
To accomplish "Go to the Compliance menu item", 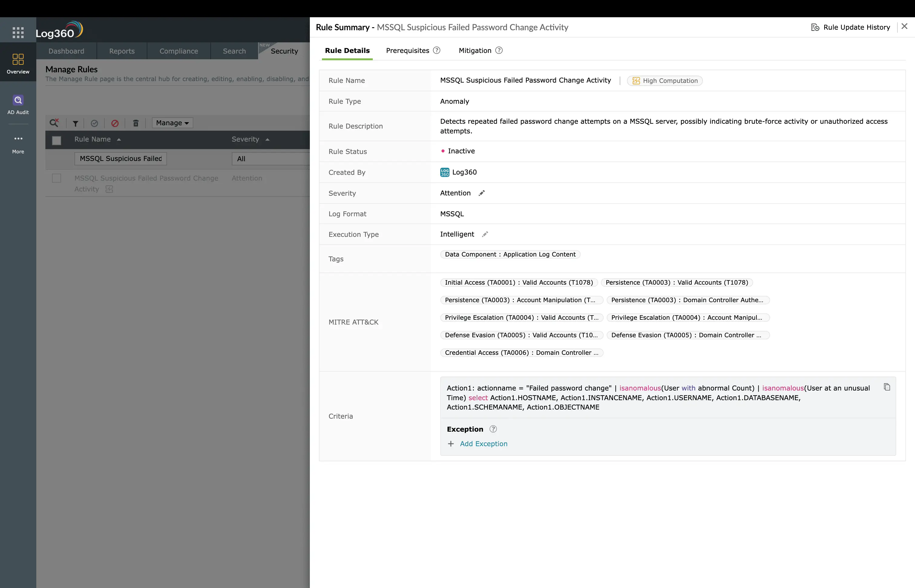I will pyautogui.click(x=178, y=51).
